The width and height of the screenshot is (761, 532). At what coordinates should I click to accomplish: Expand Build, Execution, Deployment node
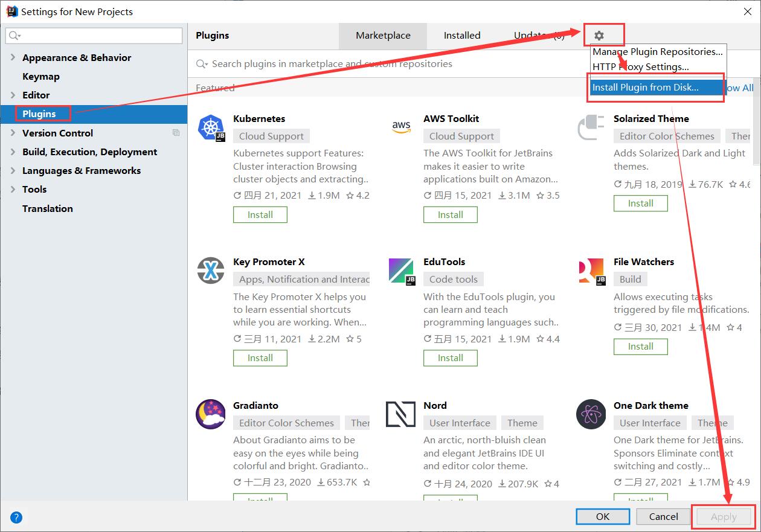(13, 152)
